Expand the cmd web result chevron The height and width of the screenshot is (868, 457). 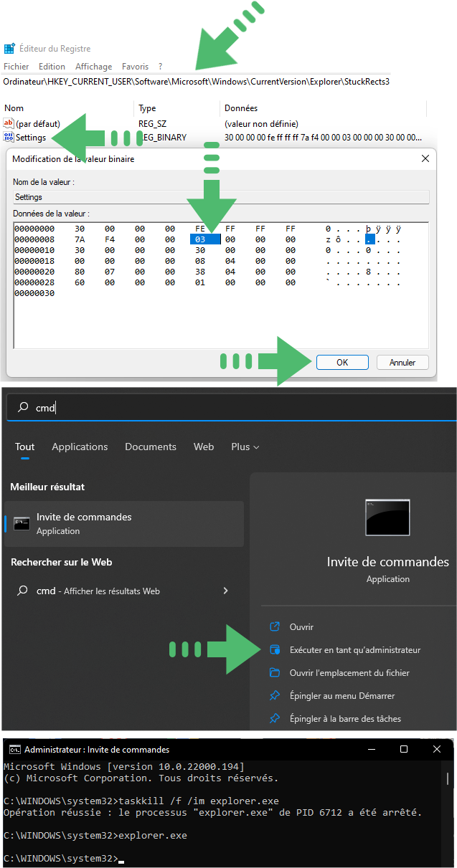coord(226,591)
